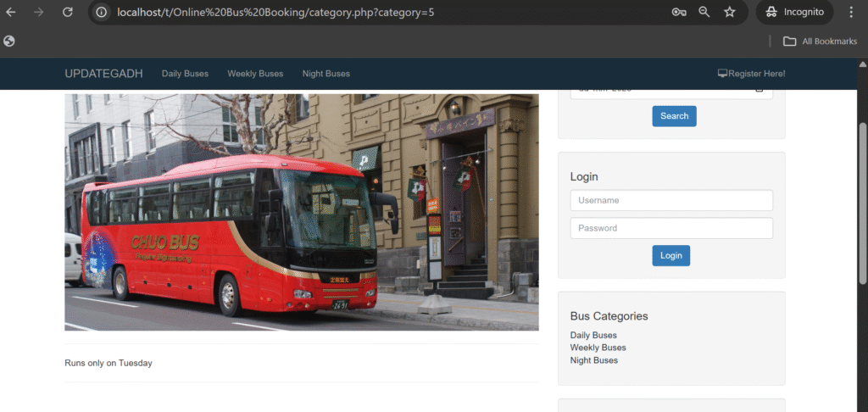The image size is (868, 412).
Task: Reload the current page
Action: (x=68, y=12)
